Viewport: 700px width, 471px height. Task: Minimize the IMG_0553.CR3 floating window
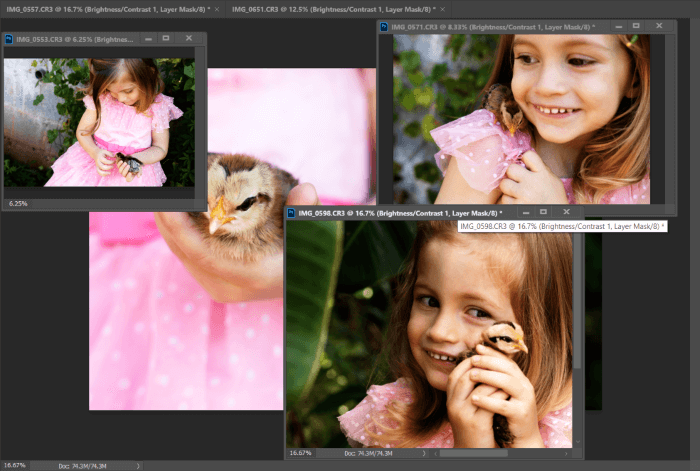(x=149, y=38)
